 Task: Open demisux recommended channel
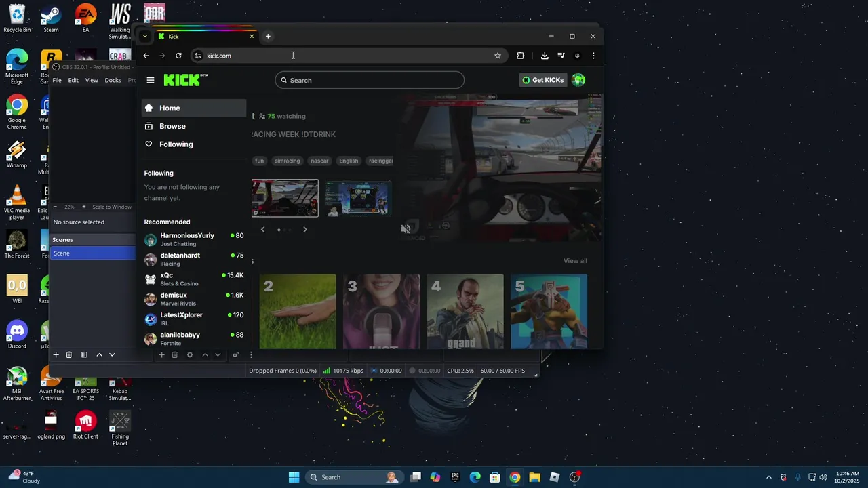pos(194,299)
